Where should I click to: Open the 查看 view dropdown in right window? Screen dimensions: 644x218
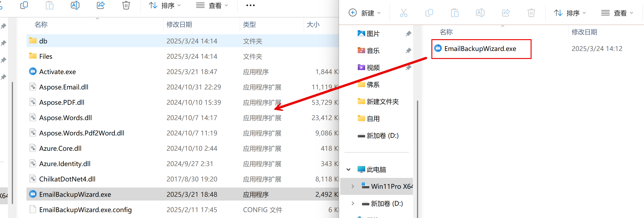tap(617, 13)
